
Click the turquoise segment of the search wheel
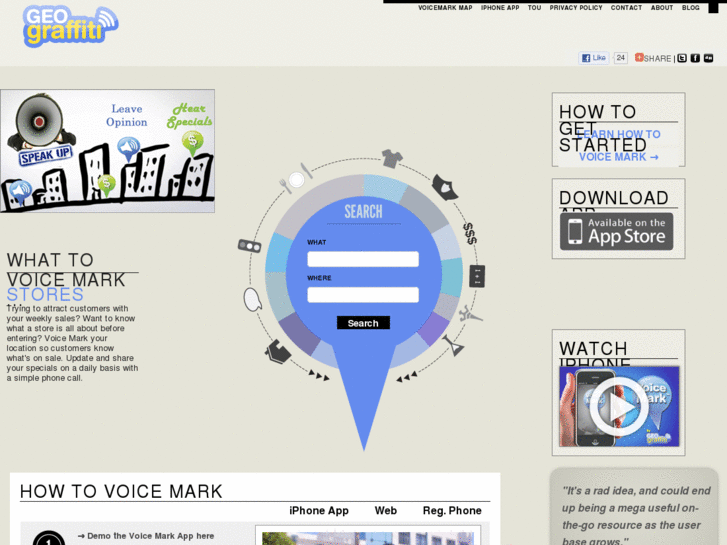(x=452, y=276)
